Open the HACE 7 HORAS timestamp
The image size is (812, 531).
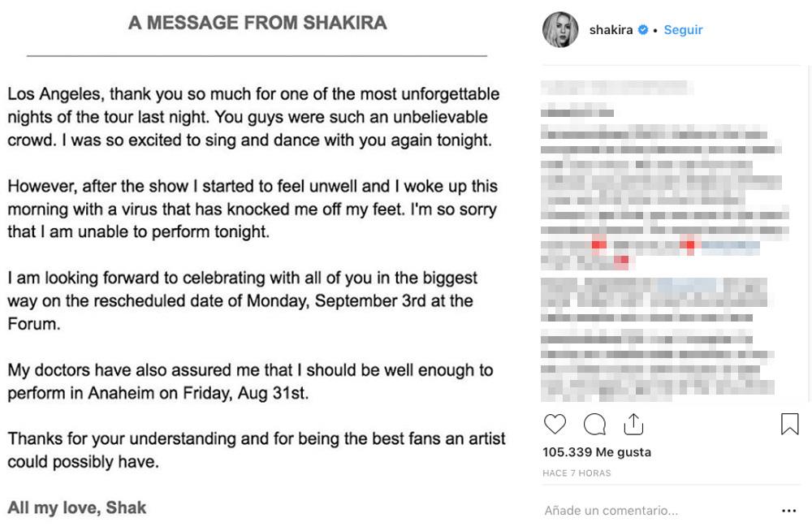coord(577,473)
